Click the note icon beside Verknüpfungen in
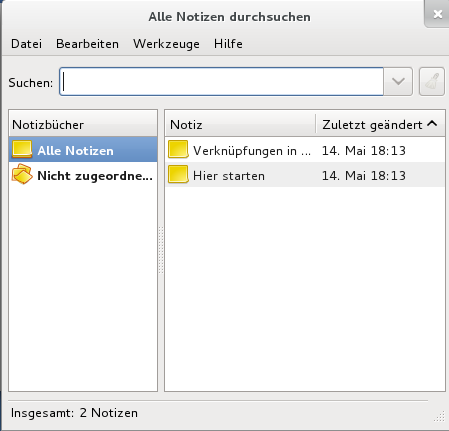The height and width of the screenshot is (431, 449). [178, 149]
